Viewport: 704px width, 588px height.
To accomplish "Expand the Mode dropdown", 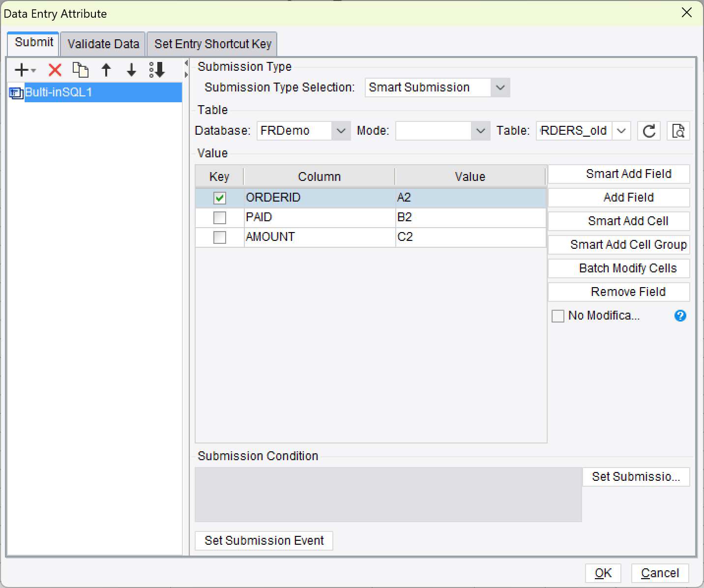I will 479,131.
